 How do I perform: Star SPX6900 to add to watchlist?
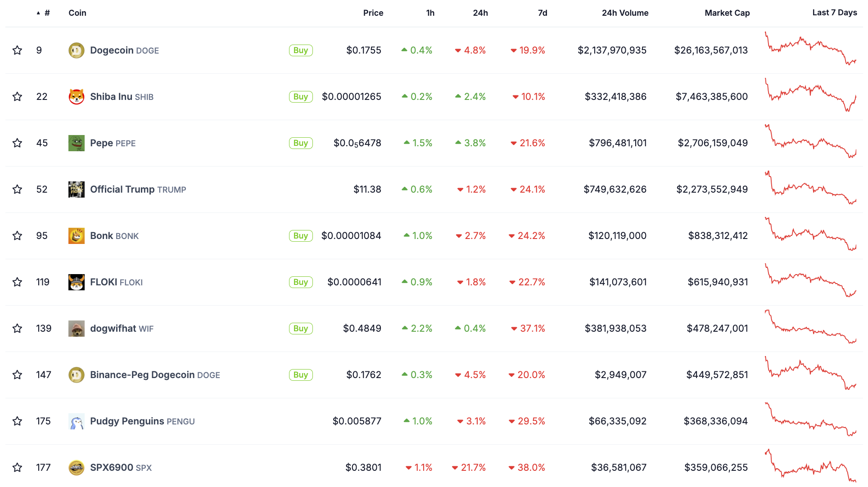pyautogui.click(x=17, y=468)
